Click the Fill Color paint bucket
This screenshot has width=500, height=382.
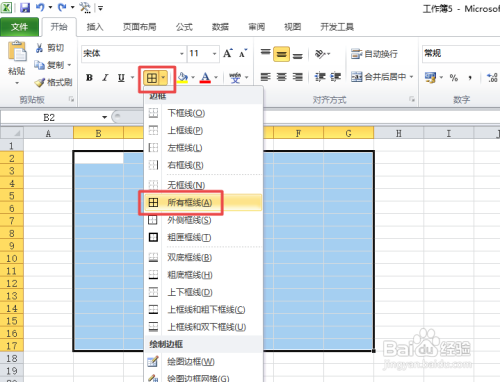pyautogui.click(x=182, y=78)
